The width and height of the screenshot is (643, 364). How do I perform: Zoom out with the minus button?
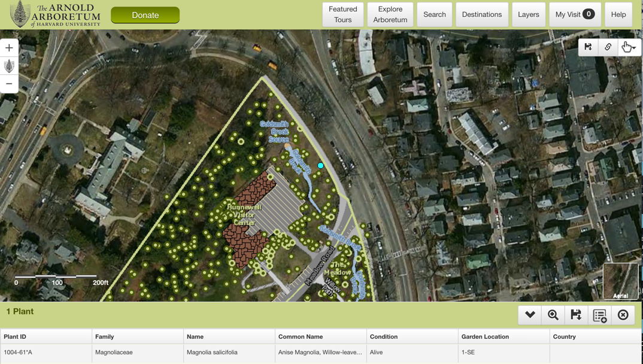9,84
